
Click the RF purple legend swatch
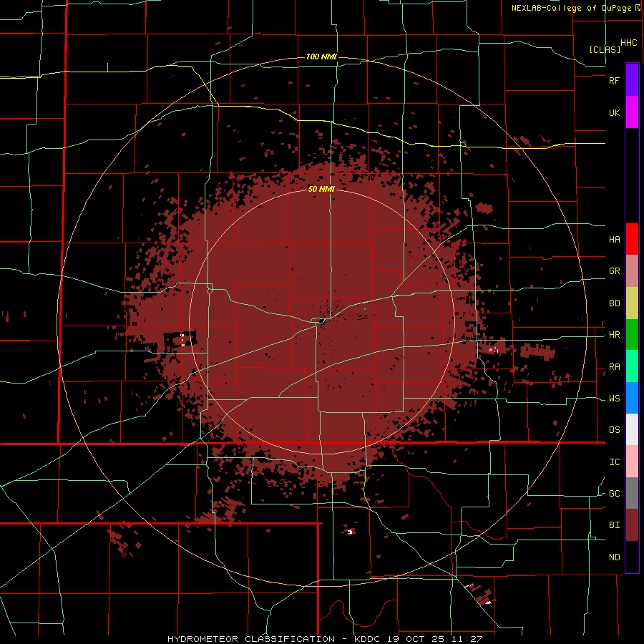[632, 80]
